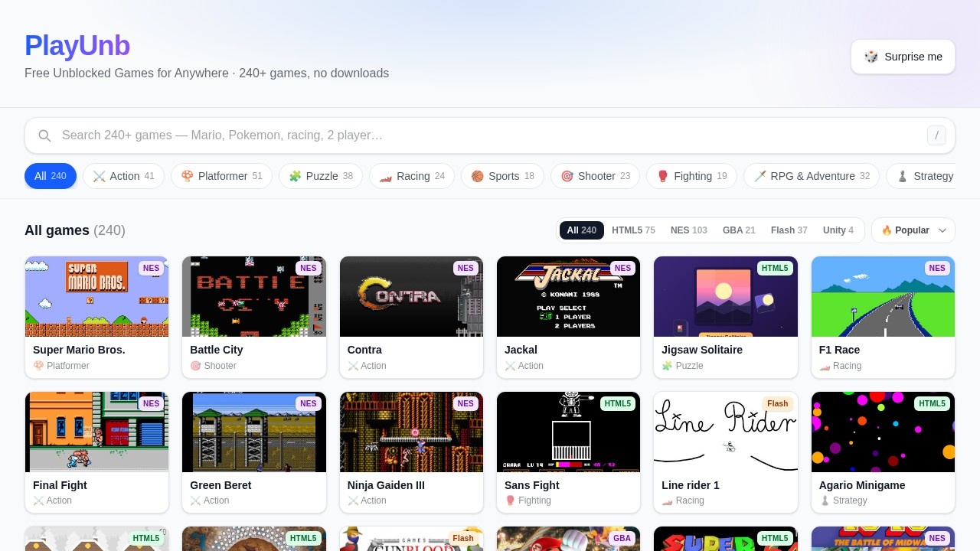The image size is (980, 551).
Task: Click the PlayUnb logo
Action: pyautogui.click(x=77, y=46)
